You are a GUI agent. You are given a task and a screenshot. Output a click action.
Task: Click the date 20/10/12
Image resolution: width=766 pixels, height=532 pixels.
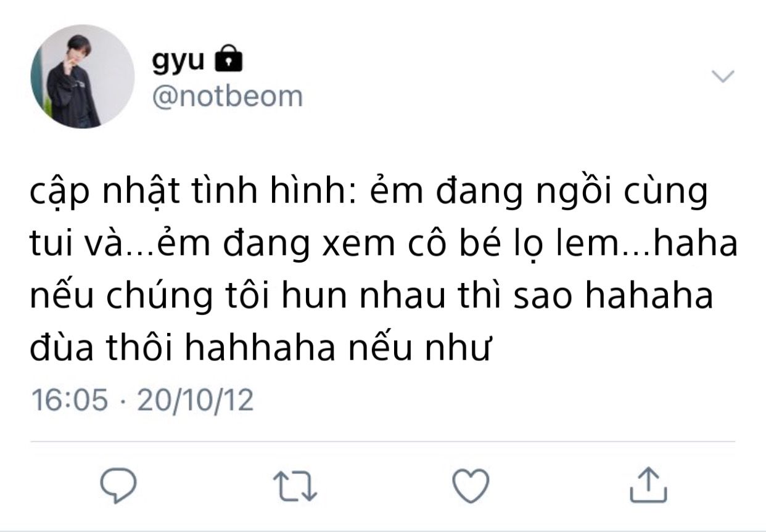click(x=196, y=400)
